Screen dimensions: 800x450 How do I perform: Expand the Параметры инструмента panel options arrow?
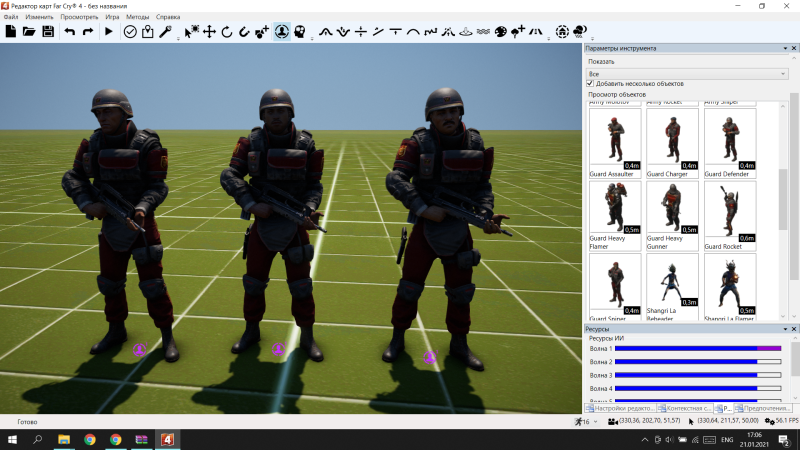point(785,48)
